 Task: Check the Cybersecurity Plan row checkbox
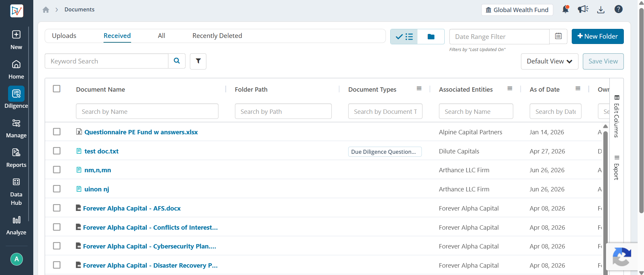(x=57, y=246)
